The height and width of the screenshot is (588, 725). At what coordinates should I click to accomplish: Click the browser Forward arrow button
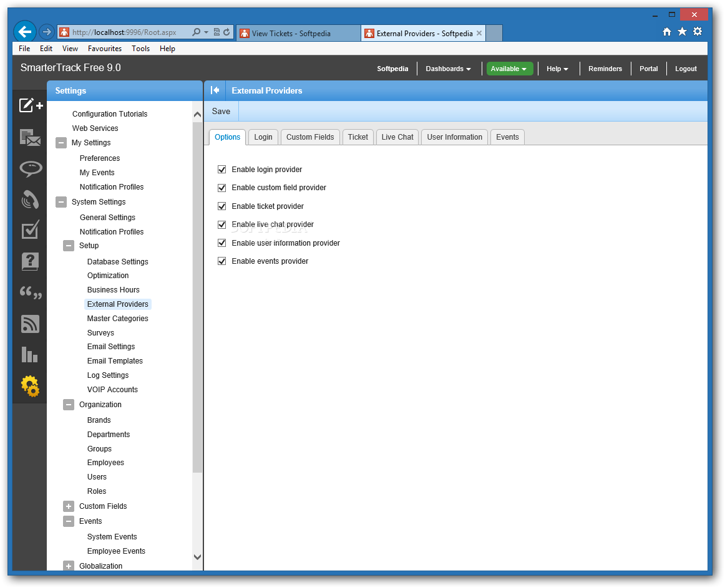click(46, 32)
